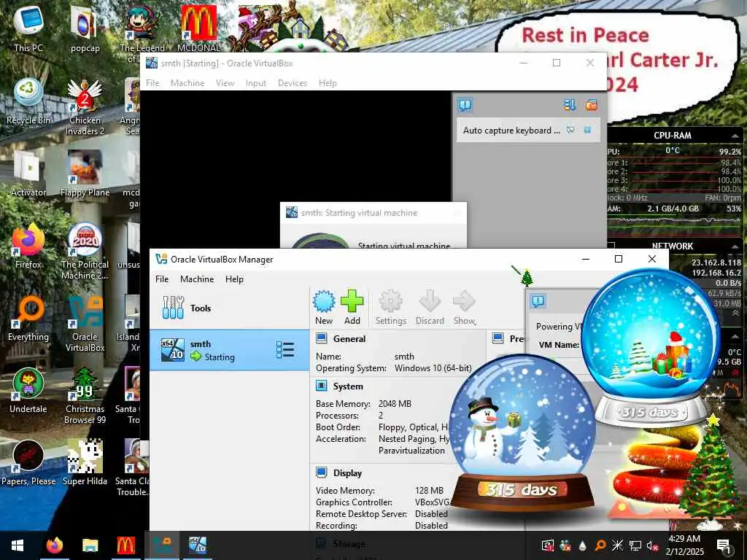Screen dimensions: 747x560
Task: Dismiss the Auto capture keyboard notification
Action: [x=587, y=130]
